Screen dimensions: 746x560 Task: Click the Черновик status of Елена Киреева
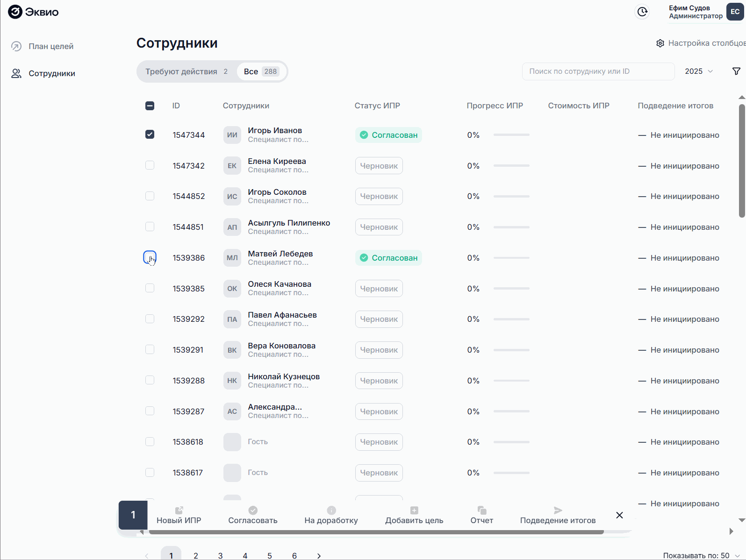pos(379,166)
